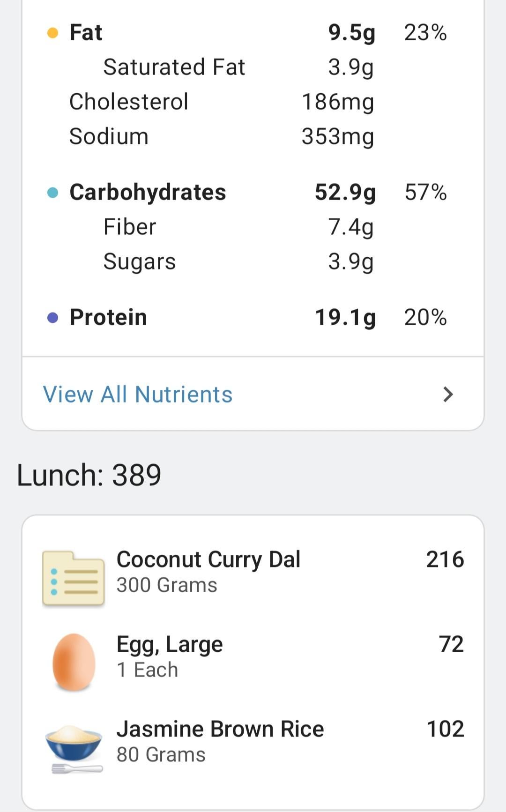
Task: Open the View All Nutrients link
Action: (x=138, y=394)
